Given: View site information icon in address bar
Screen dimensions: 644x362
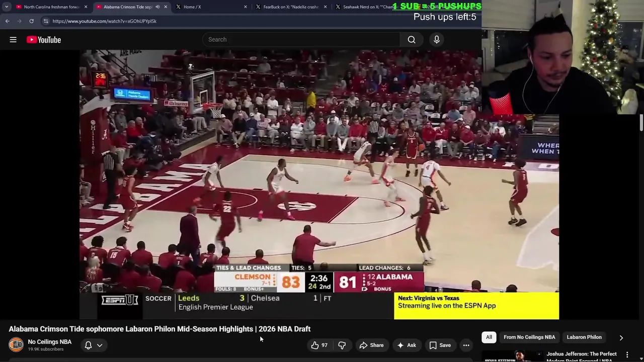Looking at the screenshot, I should pyautogui.click(x=46, y=21).
